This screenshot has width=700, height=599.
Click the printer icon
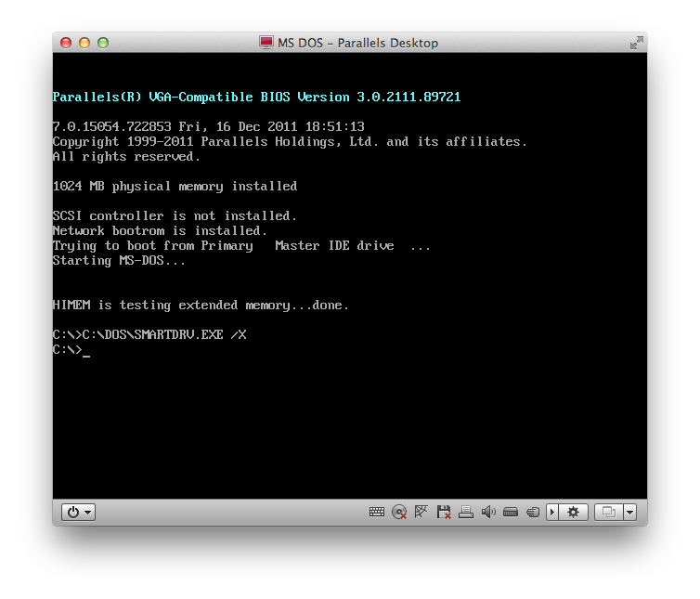point(466,512)
